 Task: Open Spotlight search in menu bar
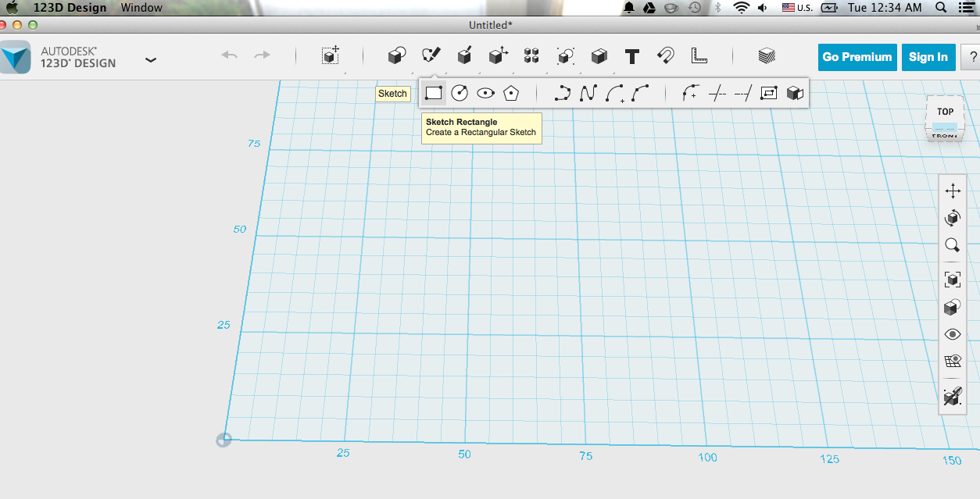pyautogui.click(x=942, y=7)
